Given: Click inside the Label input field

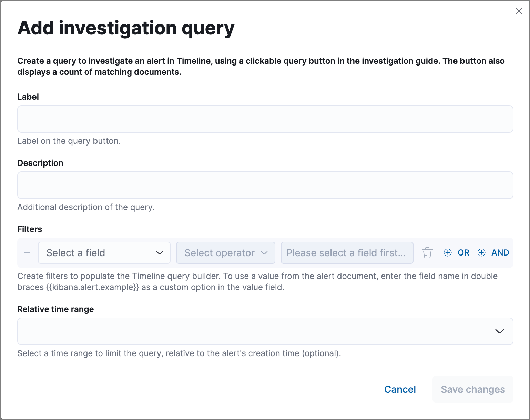Looking at the screenshot, I should click(265, 119).
